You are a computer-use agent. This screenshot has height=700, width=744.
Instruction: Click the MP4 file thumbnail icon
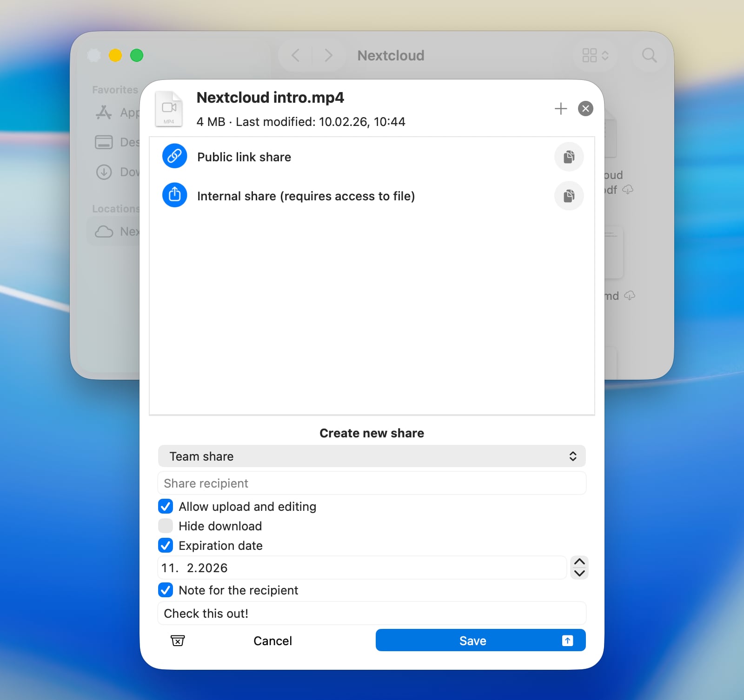(x=168, y=109)
